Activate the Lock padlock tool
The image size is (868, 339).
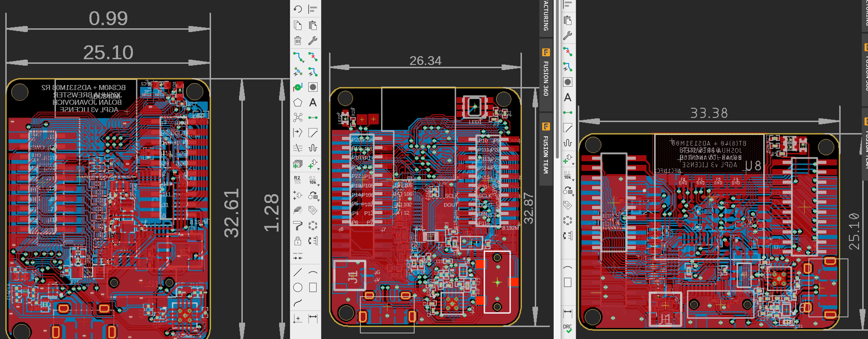click(x=298, y=241)
